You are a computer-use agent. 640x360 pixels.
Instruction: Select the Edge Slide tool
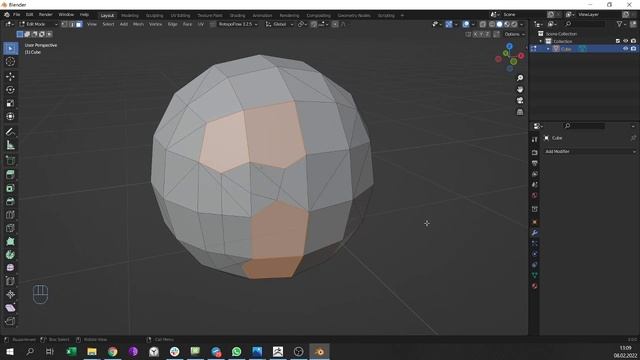click(10, 281)
